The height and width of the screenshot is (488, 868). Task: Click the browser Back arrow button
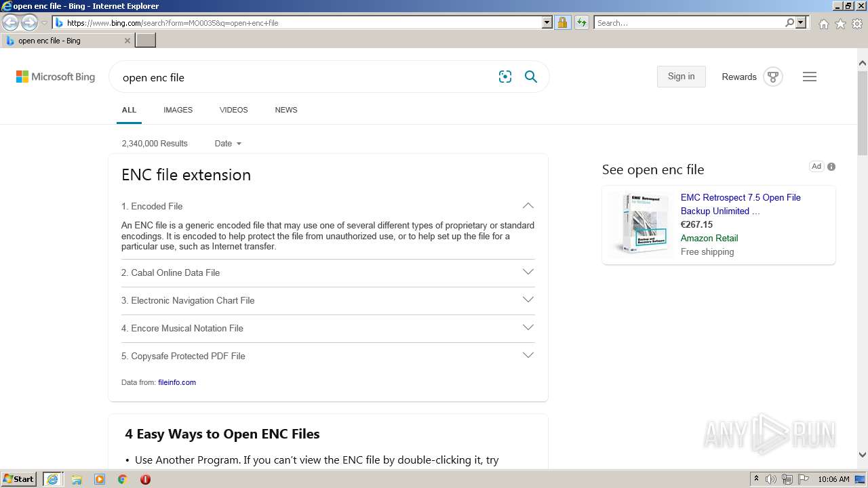(10, 23)
